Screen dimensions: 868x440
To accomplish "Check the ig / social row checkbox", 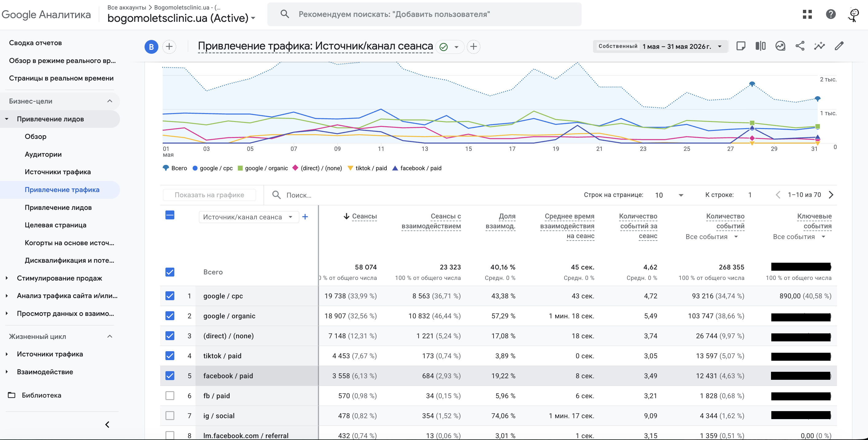I will tap(170, 415).
